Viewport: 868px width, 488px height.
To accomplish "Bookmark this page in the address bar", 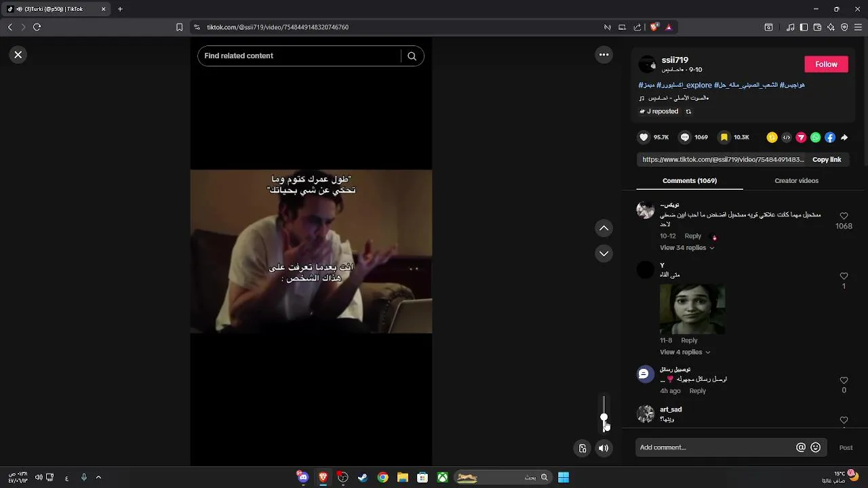I will [179, 27].
